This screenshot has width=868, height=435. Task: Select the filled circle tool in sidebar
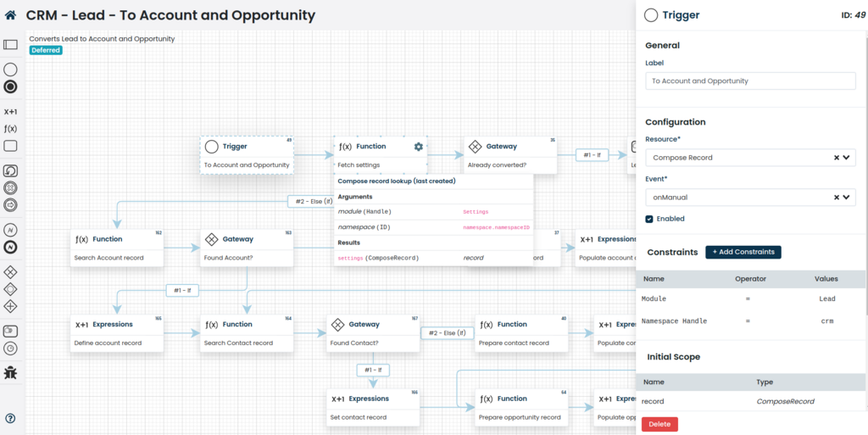10,86
